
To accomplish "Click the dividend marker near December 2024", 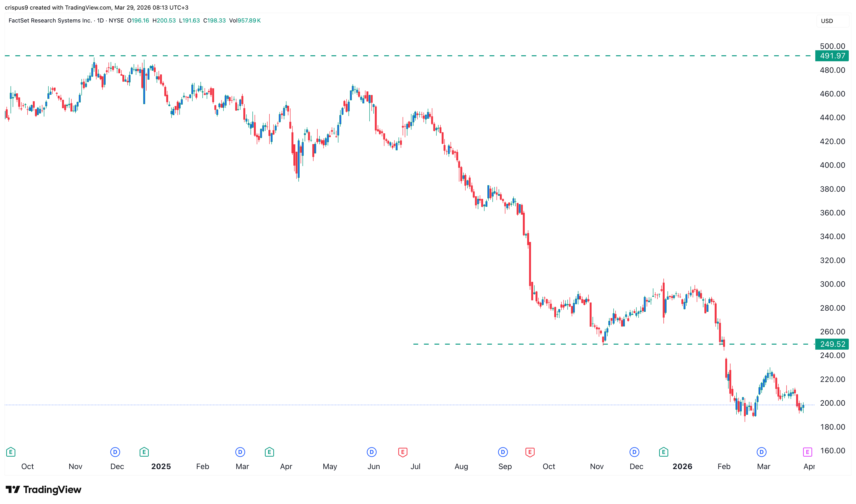I will [115, 452].
